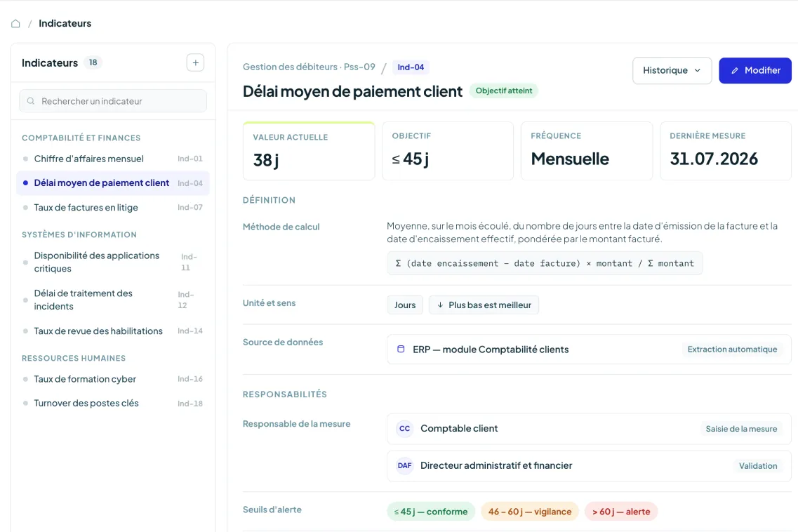This screenshot has height=532, width=798.
Task: Click the search magnifier icon
Action: pos(31,101)
